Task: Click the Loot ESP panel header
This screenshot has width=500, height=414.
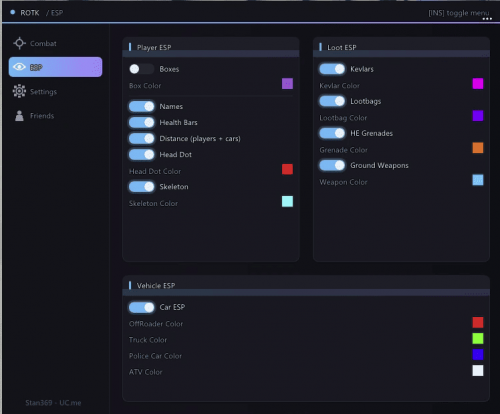Action: tap(401, 47)
